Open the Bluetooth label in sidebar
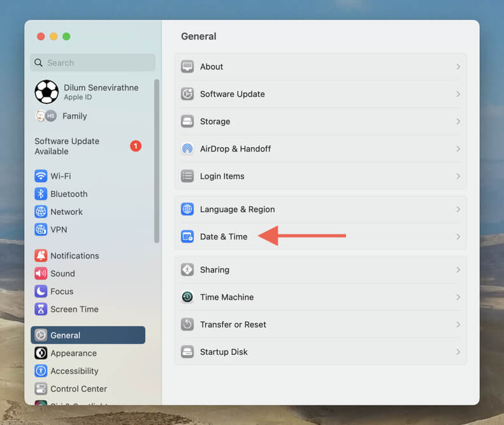The width and height of the screenshot is (504, 425). pyautogui.click(x=69, y=194)
